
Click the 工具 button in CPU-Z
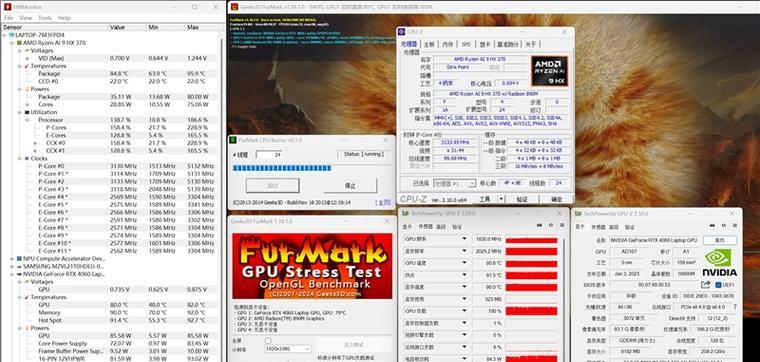coord(486,199)
